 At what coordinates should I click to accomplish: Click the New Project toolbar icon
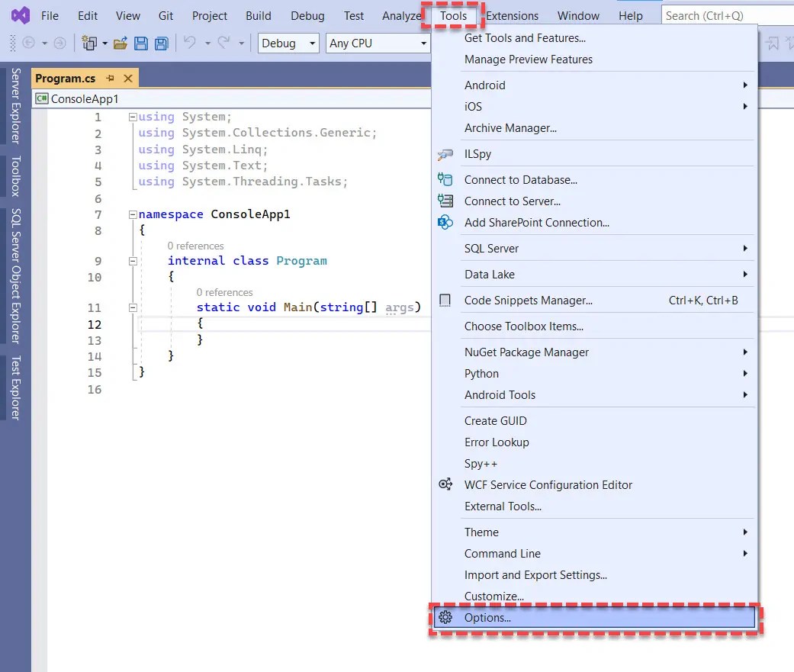(x=90, y=43)
